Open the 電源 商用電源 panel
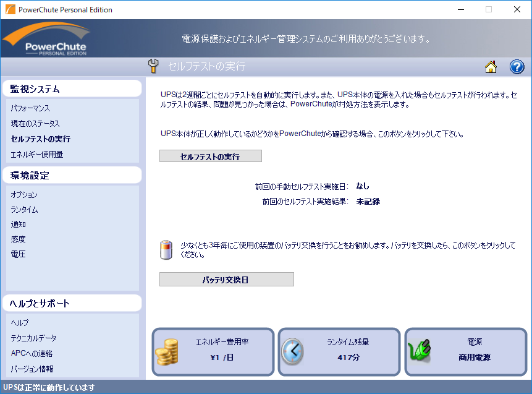The height and width of the screenshot is (394, 532). tap(466, 352)
